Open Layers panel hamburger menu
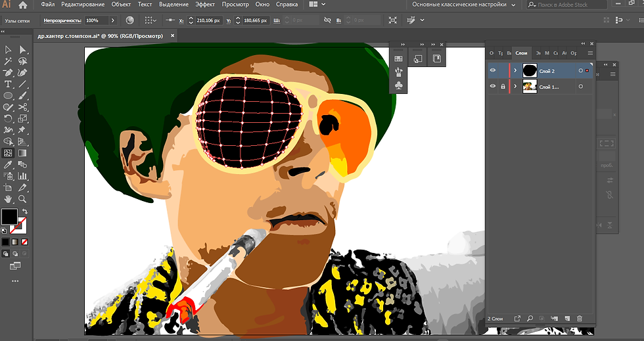644x341 pixels. pyautogui.click(x=590, y=53)
